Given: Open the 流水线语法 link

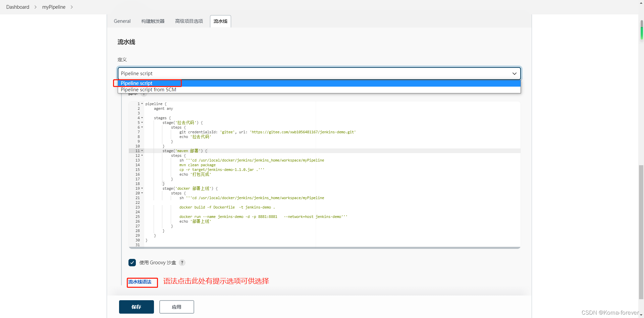Looking at the screenshot, I should [140, 282].
